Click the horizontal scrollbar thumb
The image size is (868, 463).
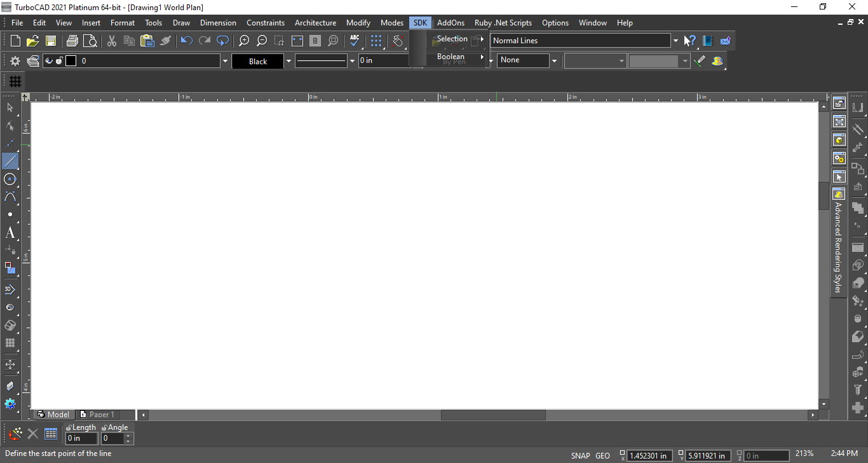(493, 415)
